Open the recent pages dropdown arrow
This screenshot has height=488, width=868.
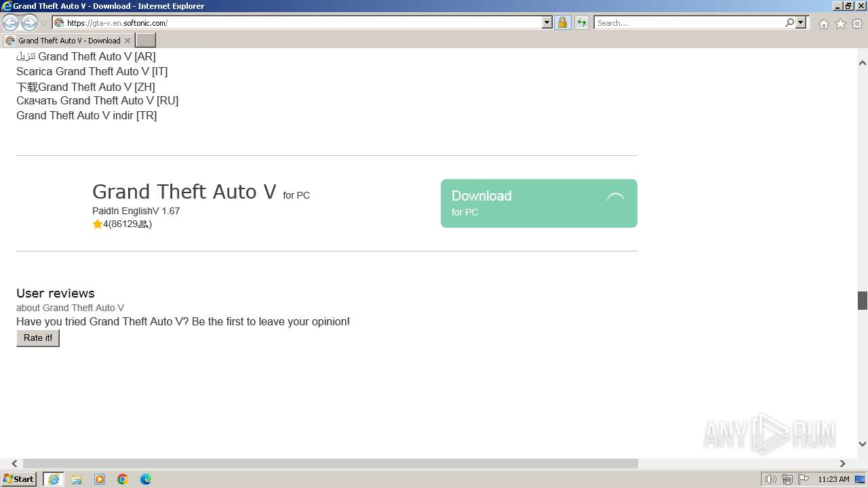44,22
